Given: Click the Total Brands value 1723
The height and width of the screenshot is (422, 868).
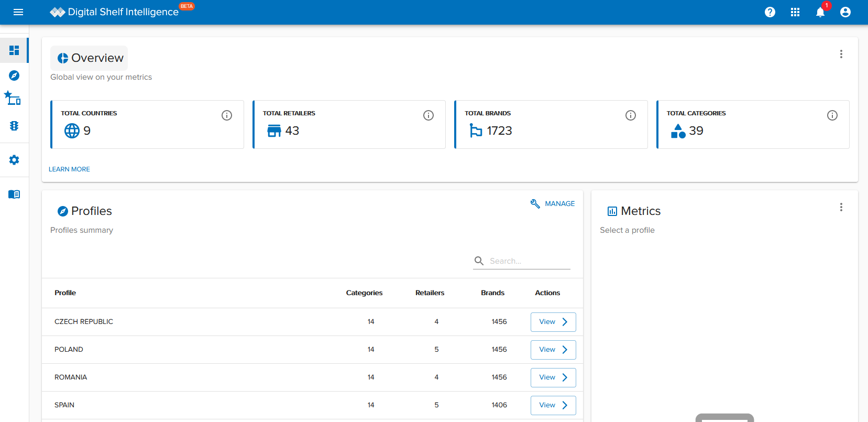Looking at the screenshot, I should [x=499, y=131].
